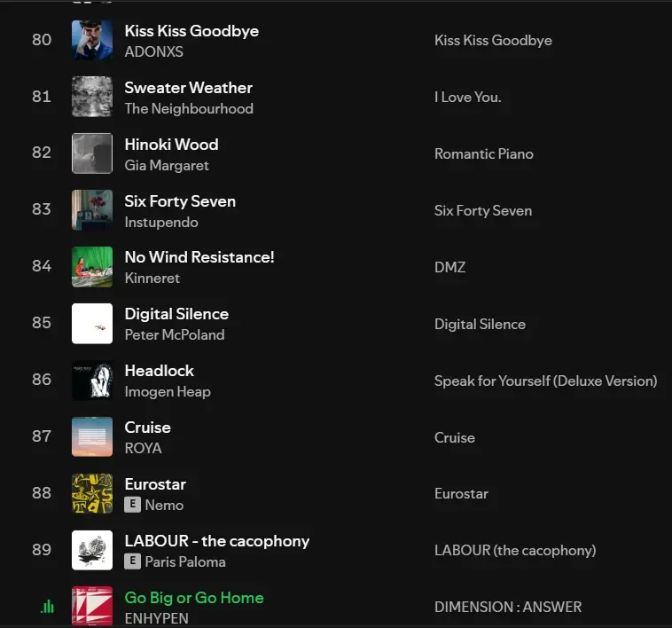Viewport: 672px width, 628px height.
Task: Click the green now-playing equalizer icon
Action: (47, 607)
